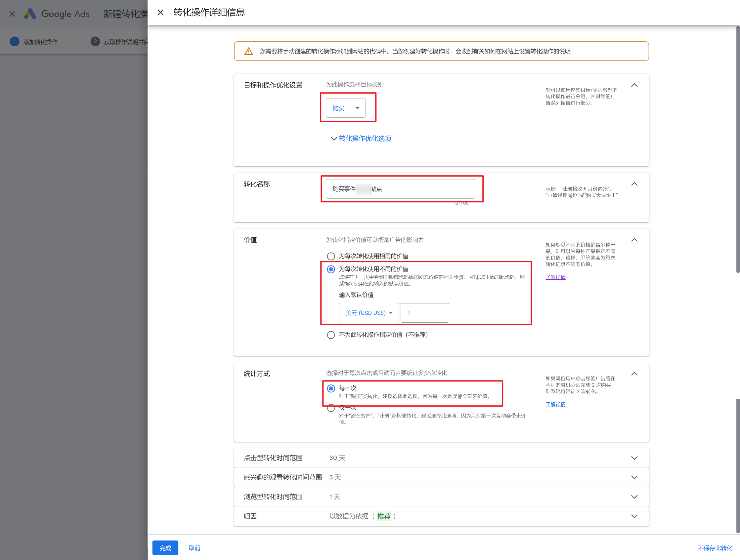
Task: Click the step 2 circle 获取操作说明
Action: point(95,41)
